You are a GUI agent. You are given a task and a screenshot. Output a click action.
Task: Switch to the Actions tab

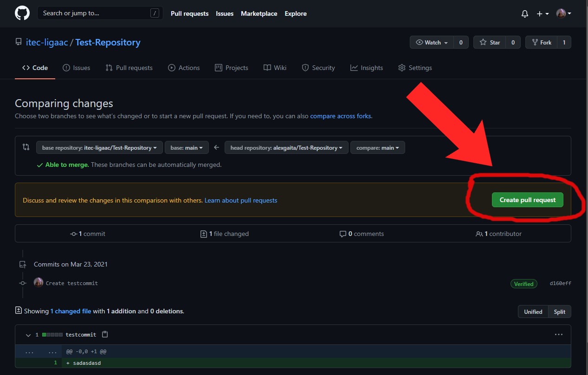[184, 68]
